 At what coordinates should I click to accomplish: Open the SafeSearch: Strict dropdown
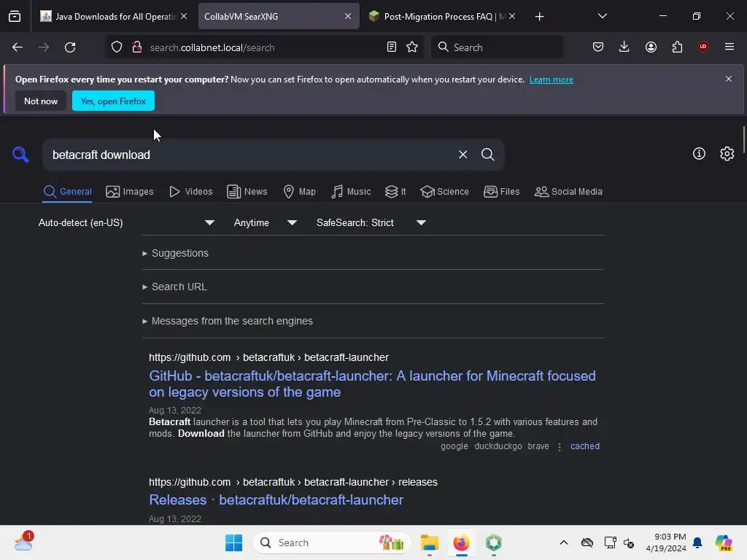[371, 222]
